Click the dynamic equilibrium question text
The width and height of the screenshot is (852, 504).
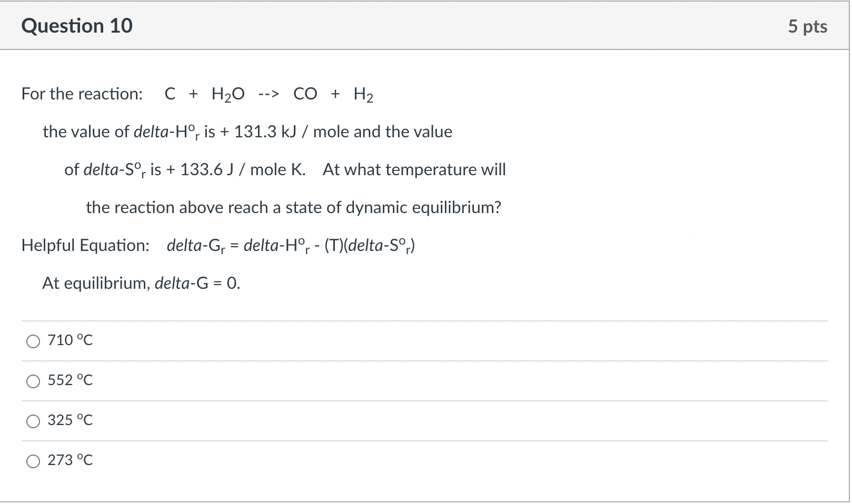[x=293, y=207]
